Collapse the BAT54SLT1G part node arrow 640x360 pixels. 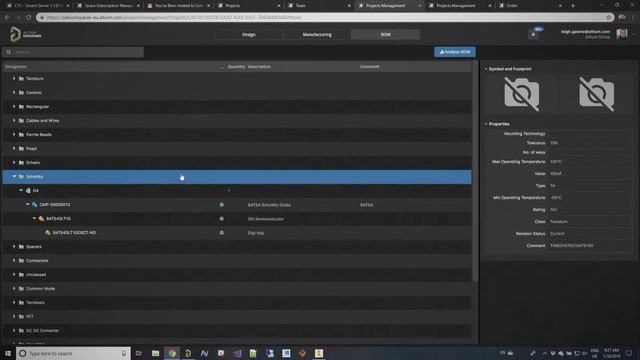click(x=34, y=218)
